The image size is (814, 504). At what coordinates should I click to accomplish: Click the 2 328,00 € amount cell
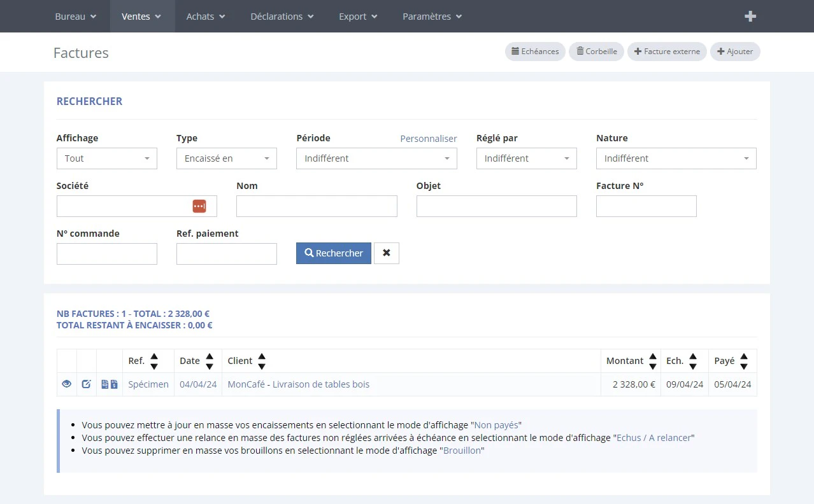pos(631,384)
